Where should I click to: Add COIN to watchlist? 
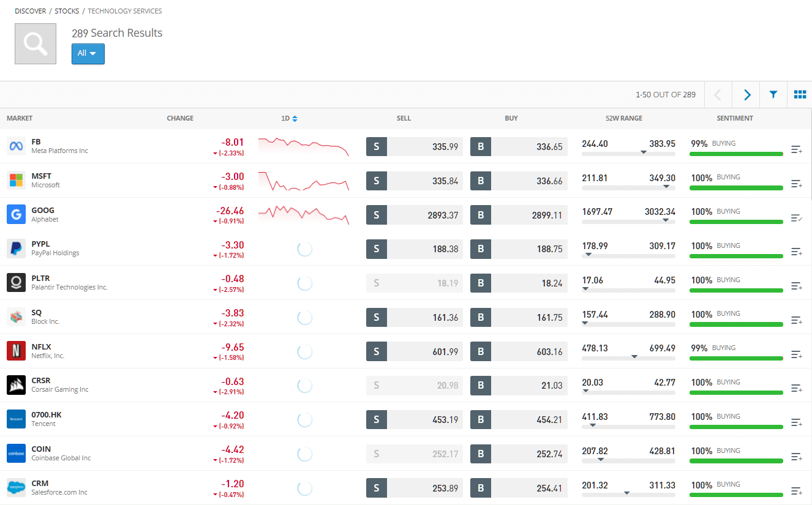pos(797,457)
